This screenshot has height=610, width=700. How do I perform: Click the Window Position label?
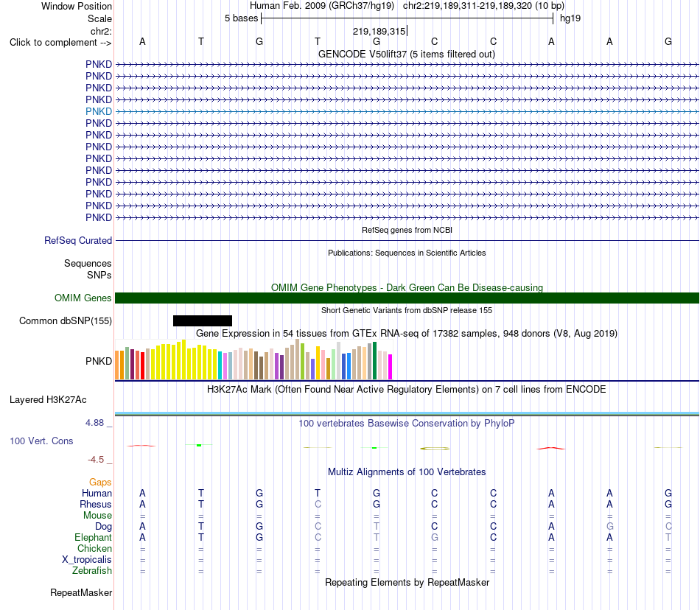tap(77, 6)
